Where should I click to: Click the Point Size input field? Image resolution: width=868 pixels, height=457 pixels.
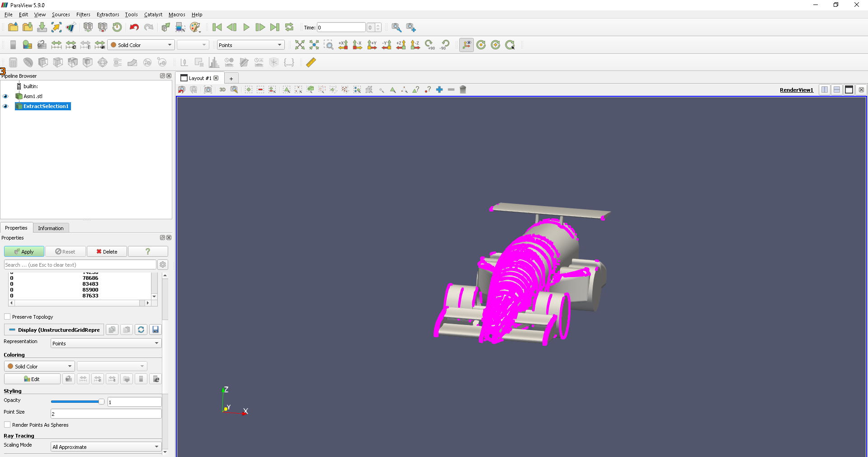[106, 414]
